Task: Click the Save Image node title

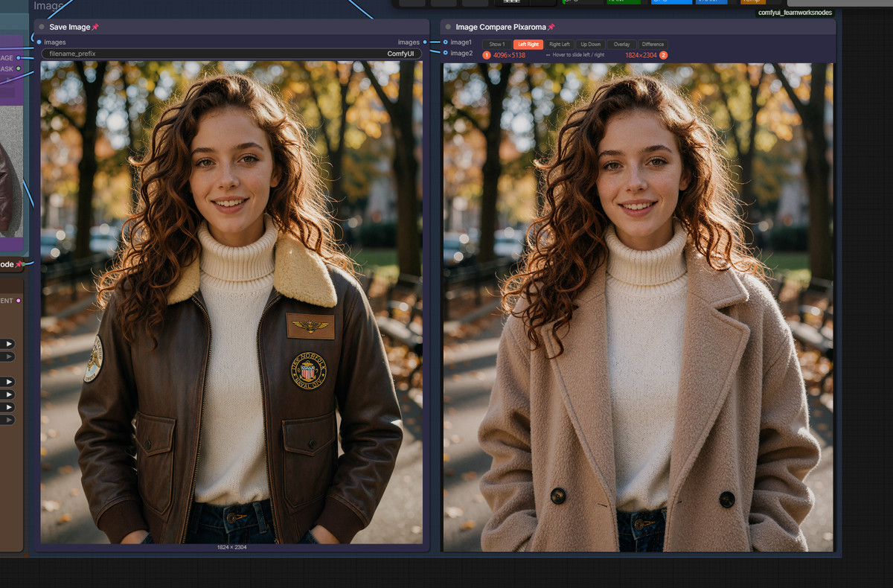Action: pos(70,28)
